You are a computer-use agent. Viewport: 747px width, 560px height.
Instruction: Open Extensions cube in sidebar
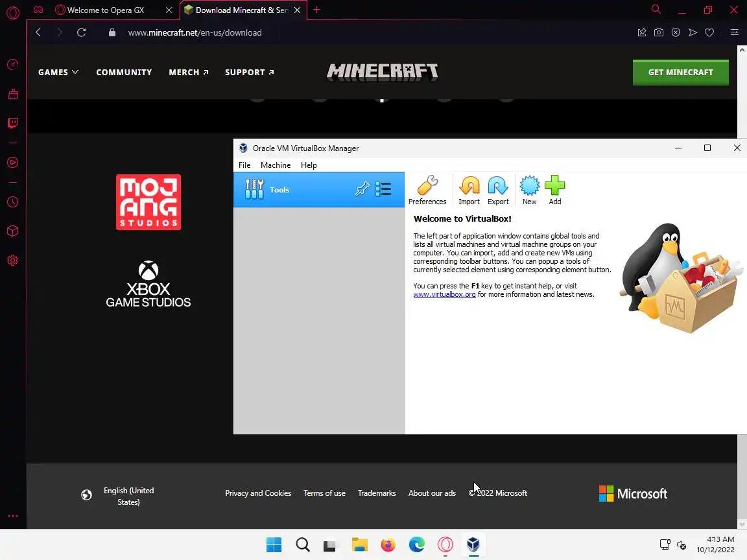click(x=13, y=231)
